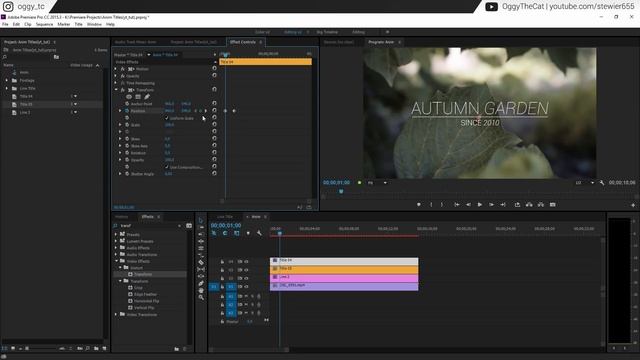Click the Position next keyframe arrow
The image size is (640, 360).
coord(205,111)
